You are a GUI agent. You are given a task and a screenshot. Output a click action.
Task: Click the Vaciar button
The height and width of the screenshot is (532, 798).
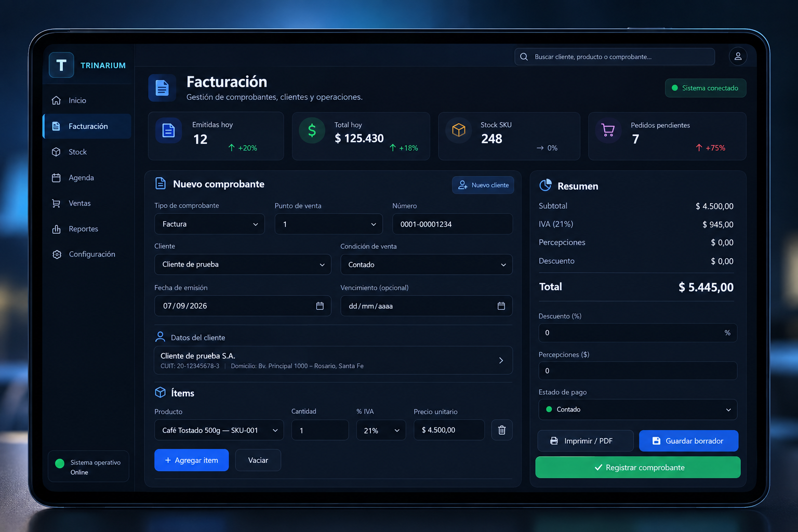[x=258, y=460]
